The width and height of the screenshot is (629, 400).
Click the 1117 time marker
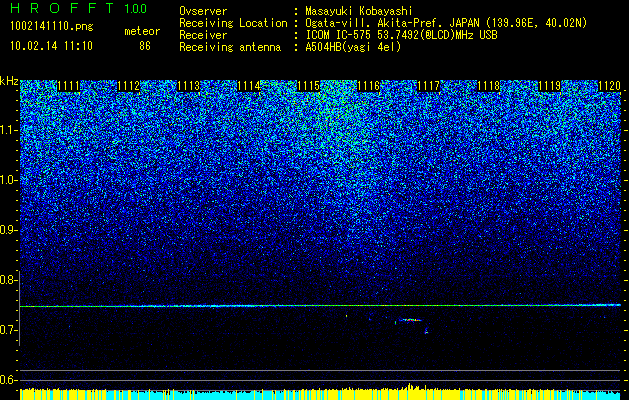429,86
